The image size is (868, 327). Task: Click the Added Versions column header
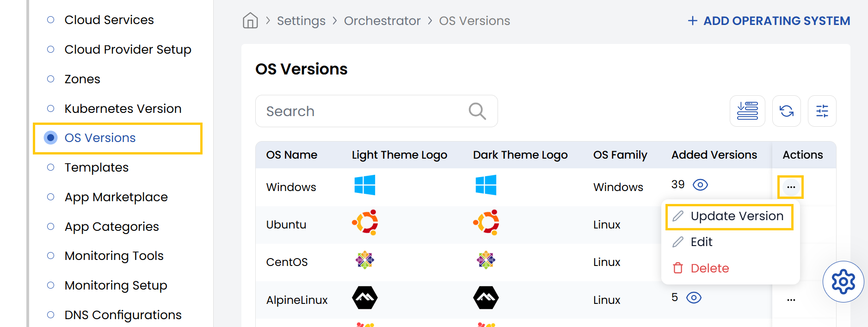(714, 155)
